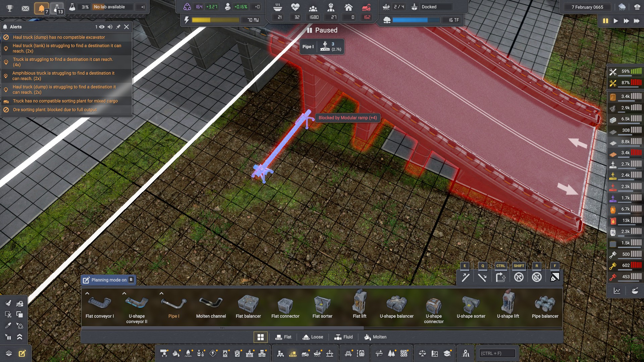Toggle the CTRL hotkey tool option
Screen dimensions: 644x362
pyautogui.click(x=501, y=277)
